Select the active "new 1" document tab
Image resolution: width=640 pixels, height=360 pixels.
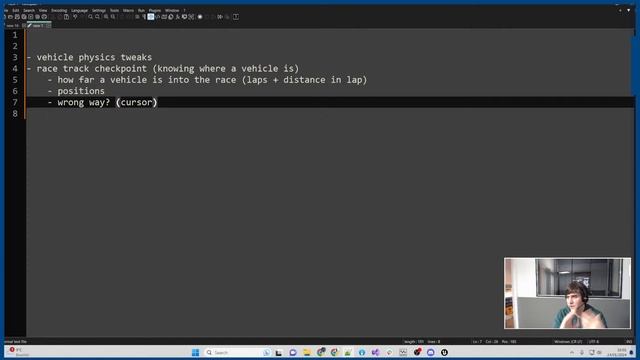38,26
